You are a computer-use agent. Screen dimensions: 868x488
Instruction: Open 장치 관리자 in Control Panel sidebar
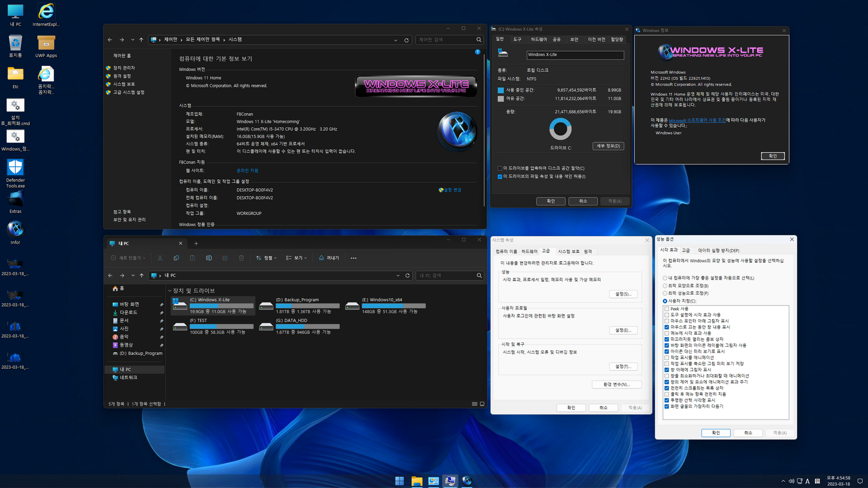(x=124, y=68)
